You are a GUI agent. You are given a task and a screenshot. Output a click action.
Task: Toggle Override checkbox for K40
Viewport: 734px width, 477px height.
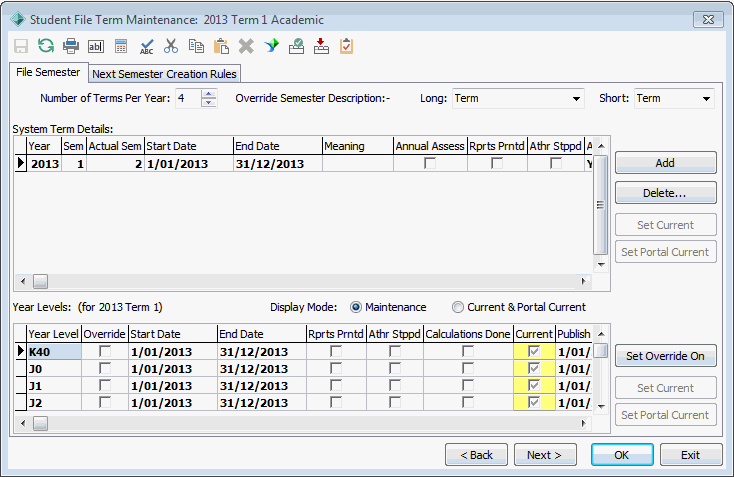[105, 351]
